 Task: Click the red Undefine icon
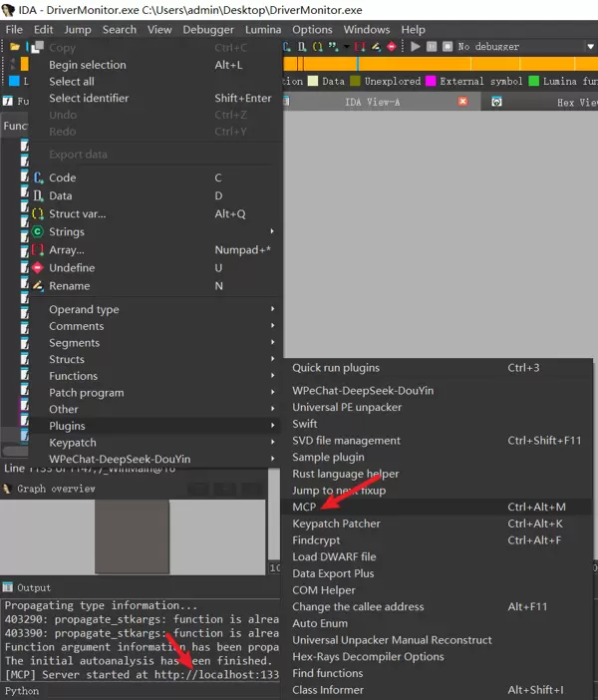38,268
